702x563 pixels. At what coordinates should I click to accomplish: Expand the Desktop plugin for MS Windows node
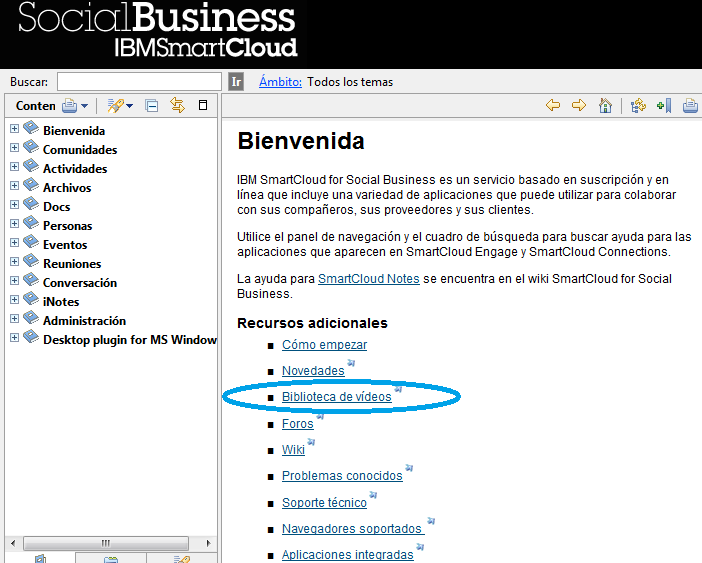pyautogui.click(x=14, y=338)
